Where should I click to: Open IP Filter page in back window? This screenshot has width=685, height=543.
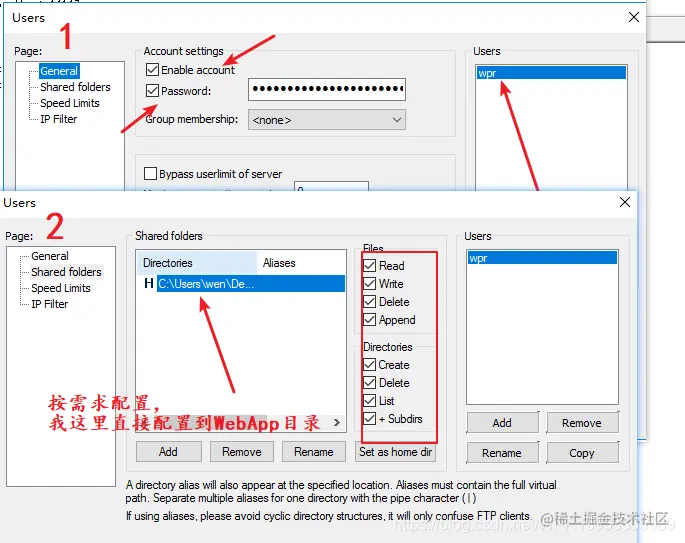coord(59,119)
